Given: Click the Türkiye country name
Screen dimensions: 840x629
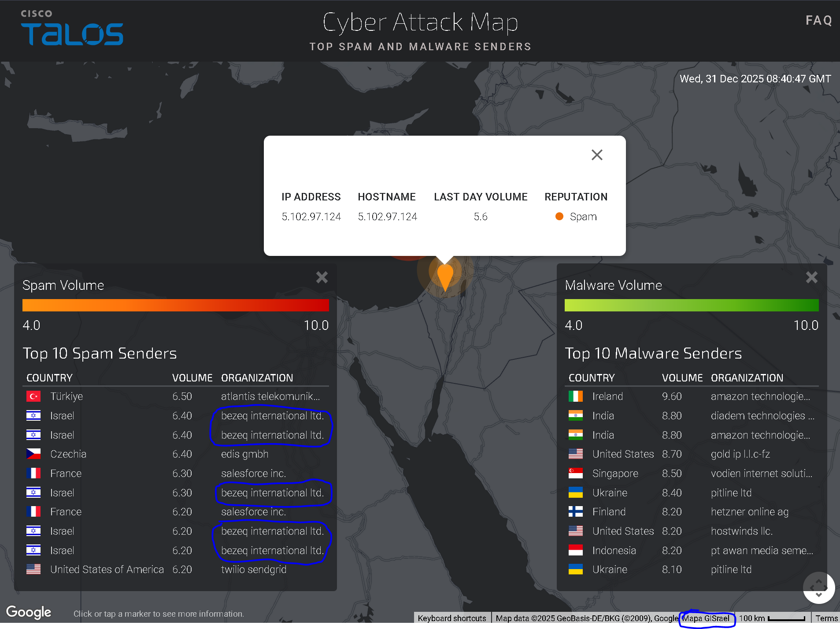Looking at the screenshot, I should click(67, 396).
